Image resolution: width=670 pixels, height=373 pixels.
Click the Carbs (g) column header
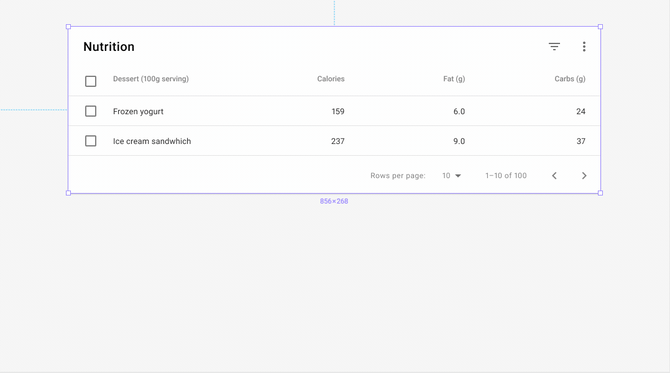pyautogui.click(x=570, y=79)
